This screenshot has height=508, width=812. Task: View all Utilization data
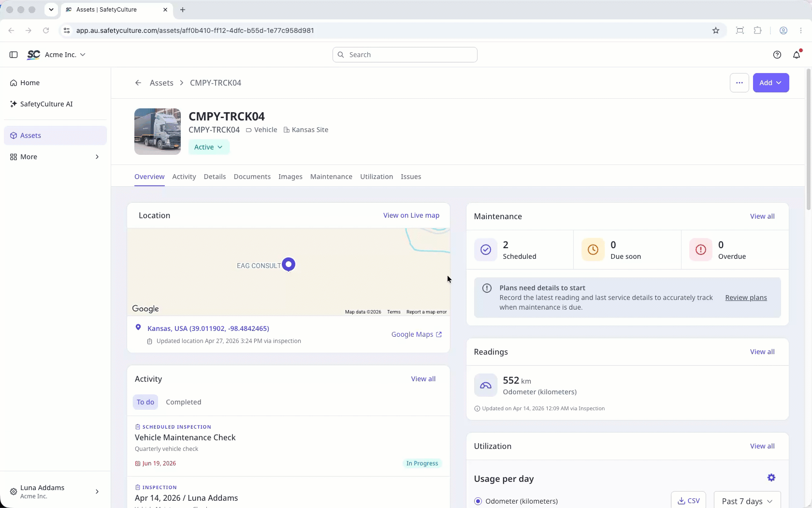762,446
